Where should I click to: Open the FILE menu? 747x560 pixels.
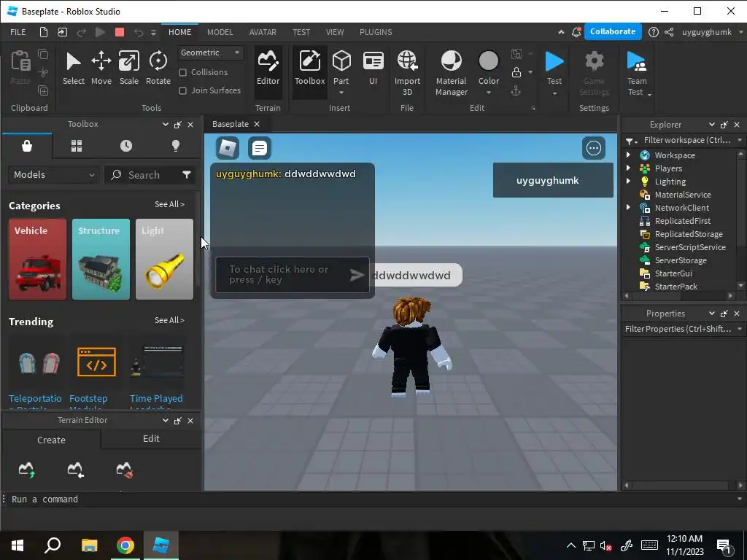(18, 32)
